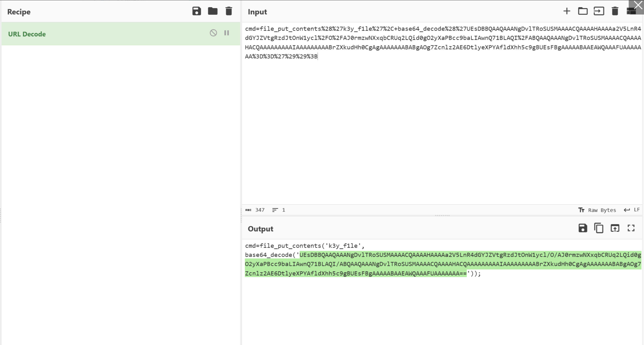Click inside the Input text area

(442, 113)
